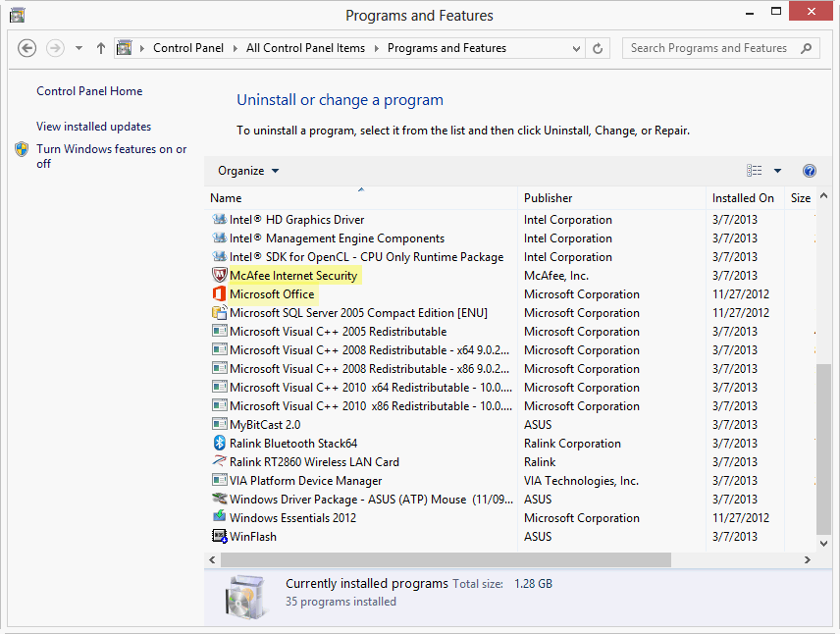Select MyBitCast 2.0 entry name

[x=265, y=424]
